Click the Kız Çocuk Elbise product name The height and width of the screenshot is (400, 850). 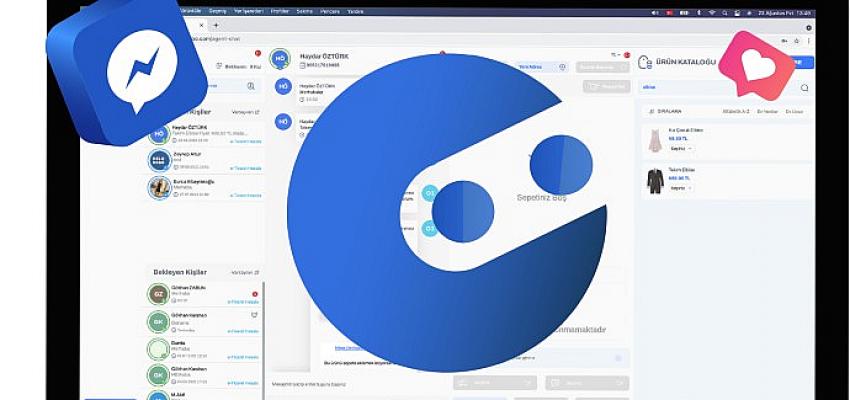(686, 131)
